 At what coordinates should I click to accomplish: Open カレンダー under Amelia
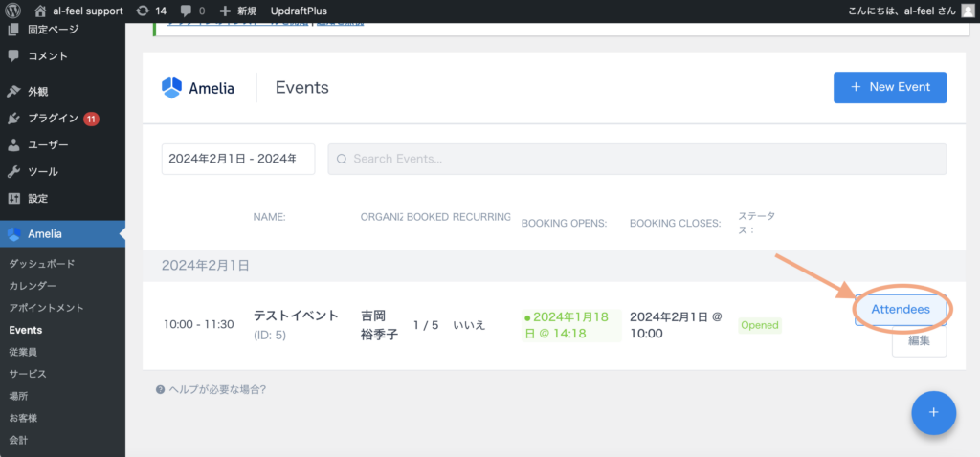click(33, 286)
